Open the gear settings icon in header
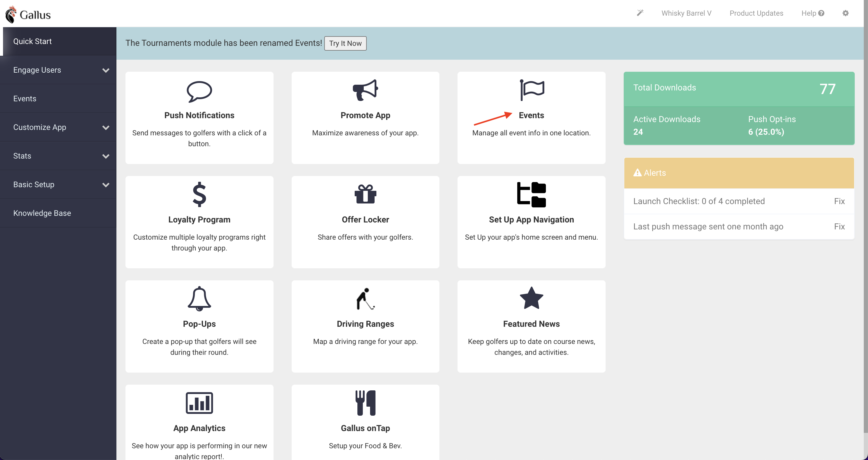This screenshot has width=868, height=460. 845,13
